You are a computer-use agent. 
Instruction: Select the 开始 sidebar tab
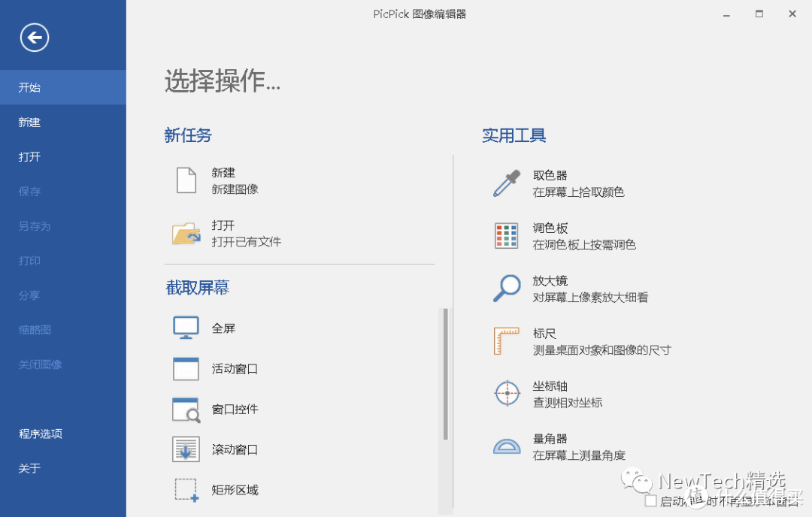click(x=63, y=87)
